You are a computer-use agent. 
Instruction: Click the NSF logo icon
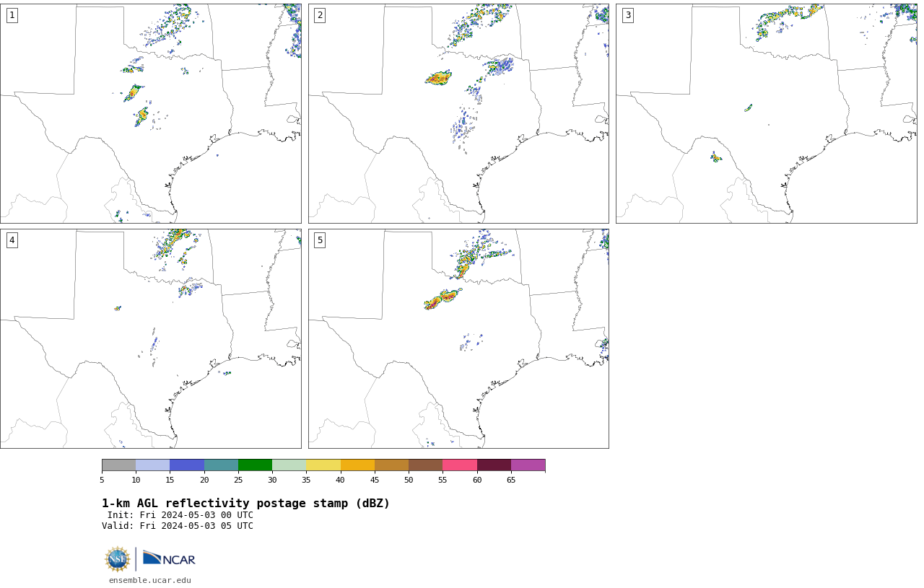tap(118, 559)
